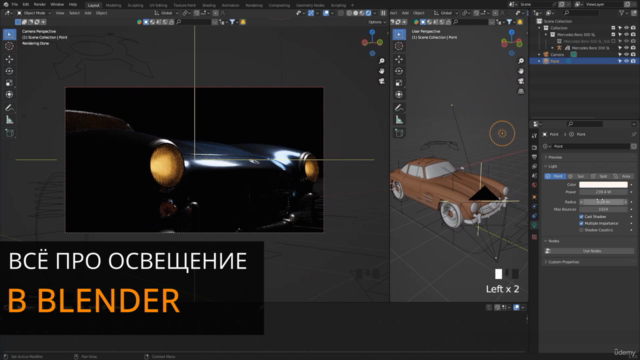Screen dimensions: 640x360
Task: Click zoom magnifier gizmo in right viewport
Action: 521,61
